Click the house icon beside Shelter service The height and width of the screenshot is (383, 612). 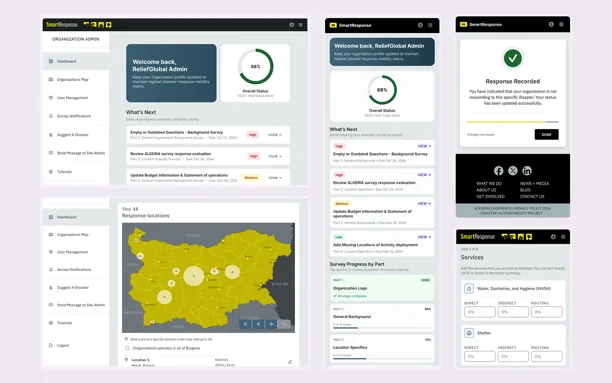coord(469,333)
